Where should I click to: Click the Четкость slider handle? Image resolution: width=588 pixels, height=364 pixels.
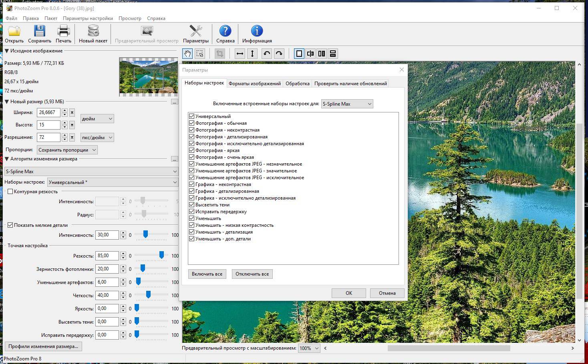pos(148,295)
